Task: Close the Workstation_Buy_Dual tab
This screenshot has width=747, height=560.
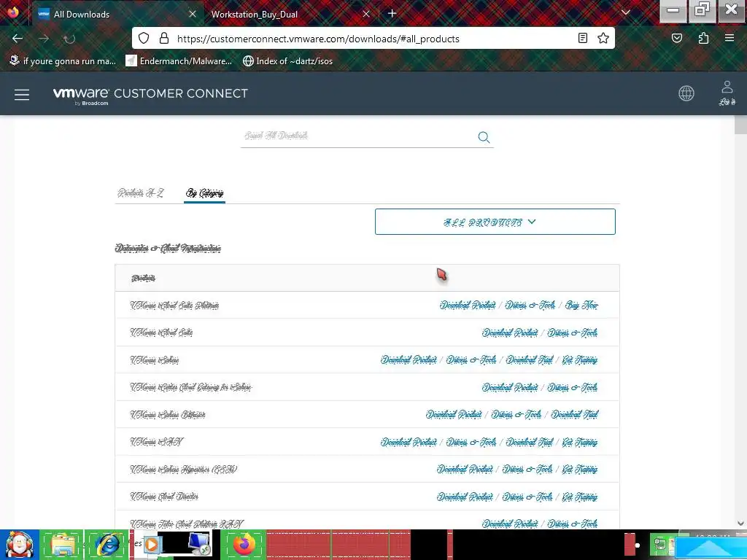Action: tap(366, 14)
